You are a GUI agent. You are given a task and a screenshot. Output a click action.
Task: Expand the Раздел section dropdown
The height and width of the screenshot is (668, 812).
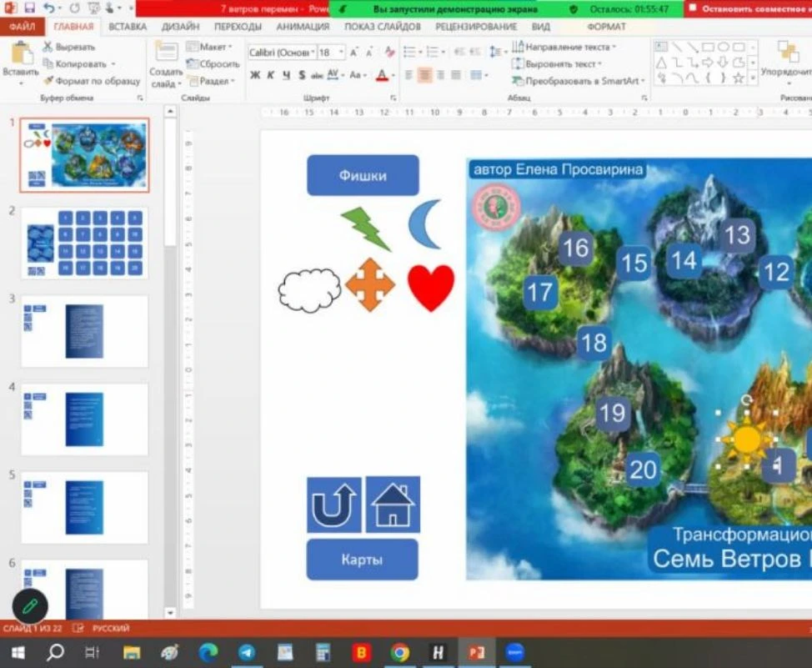click(212, 81)
